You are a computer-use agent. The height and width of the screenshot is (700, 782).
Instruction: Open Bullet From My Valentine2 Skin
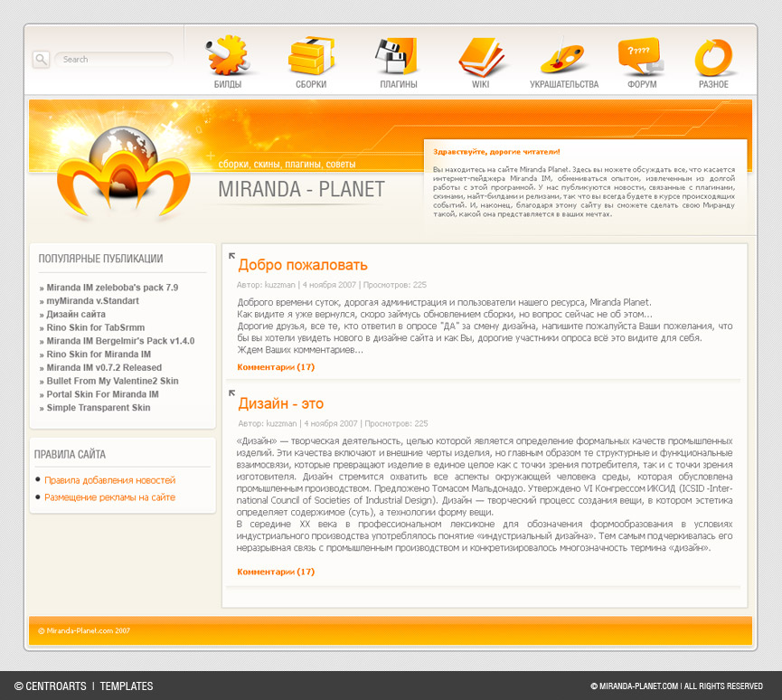113,381
